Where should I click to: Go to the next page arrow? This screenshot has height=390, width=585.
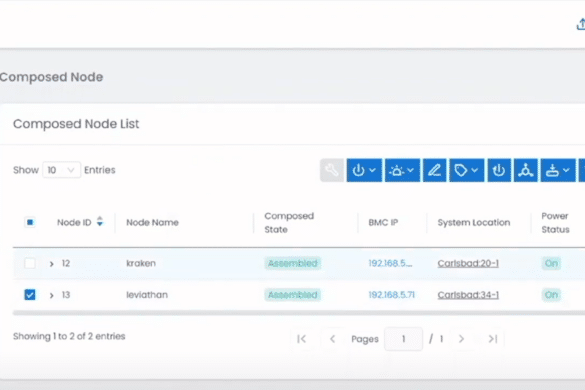click(x=462, y=339)
